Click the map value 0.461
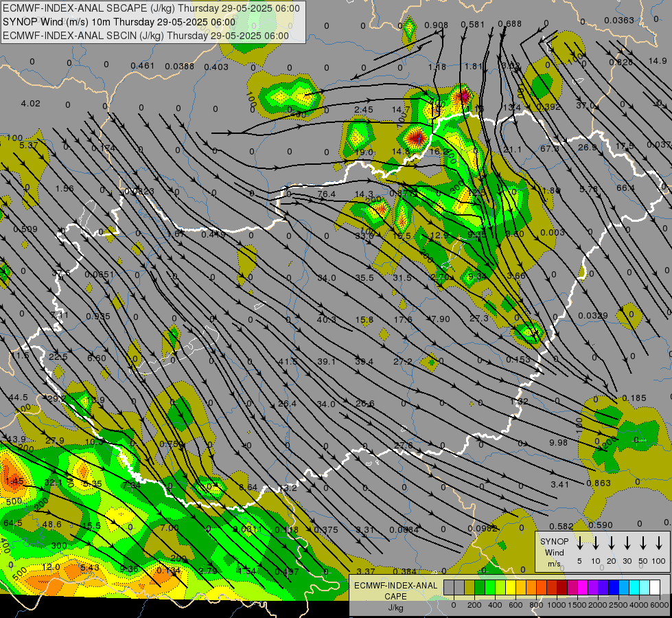The width and height of the screenshot is (672, 618). click(x=142, y=66)
